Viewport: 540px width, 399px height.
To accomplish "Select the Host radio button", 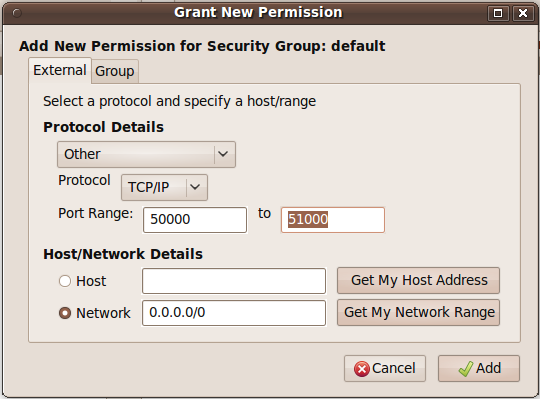I will (65, 281).
